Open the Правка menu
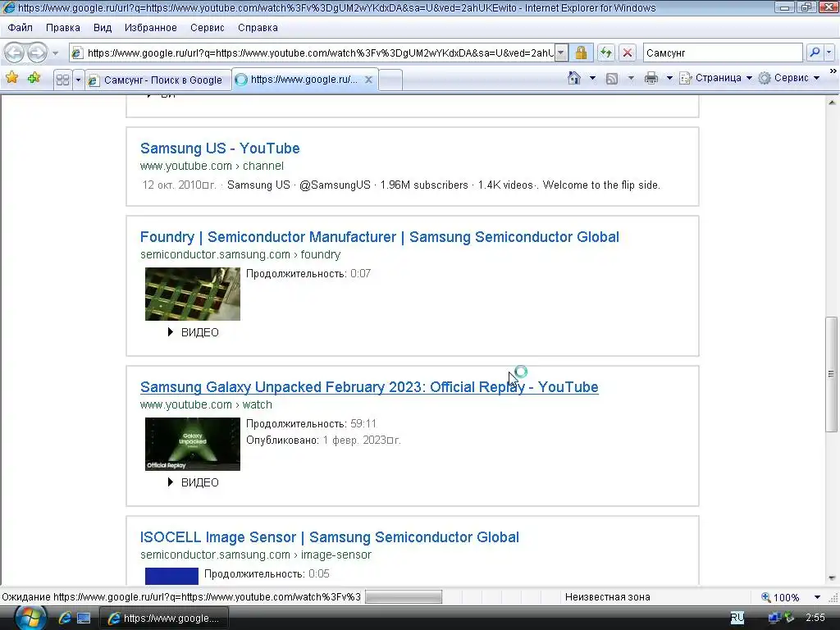Screen dimensions: 840x630 pyautogui.click(x=62, y=27)
